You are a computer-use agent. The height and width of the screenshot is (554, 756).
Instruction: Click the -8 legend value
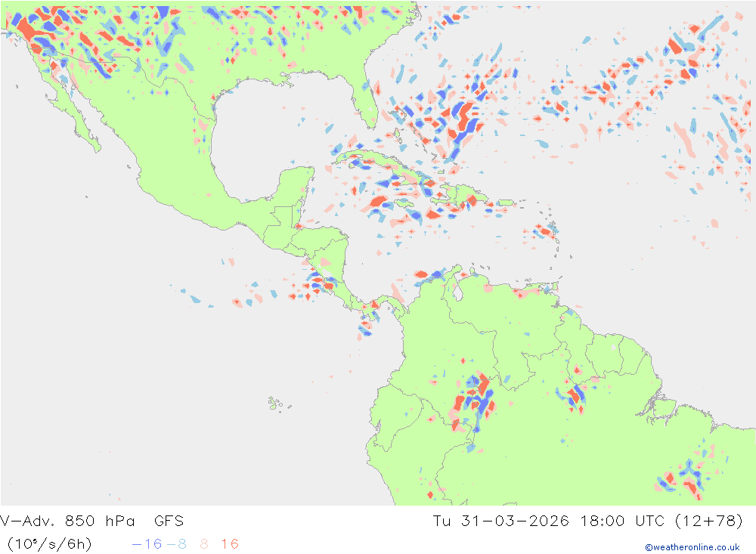point(176,544)
